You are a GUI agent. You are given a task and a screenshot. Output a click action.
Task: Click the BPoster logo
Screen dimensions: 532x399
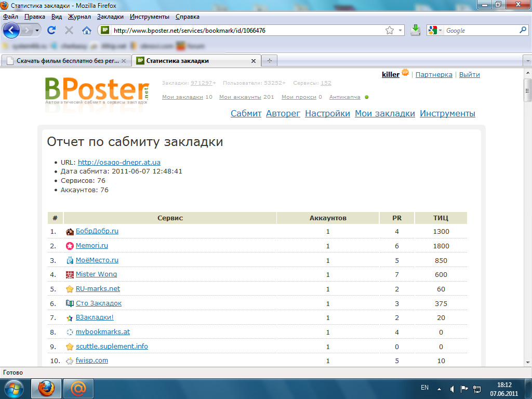tap(97, 90)
